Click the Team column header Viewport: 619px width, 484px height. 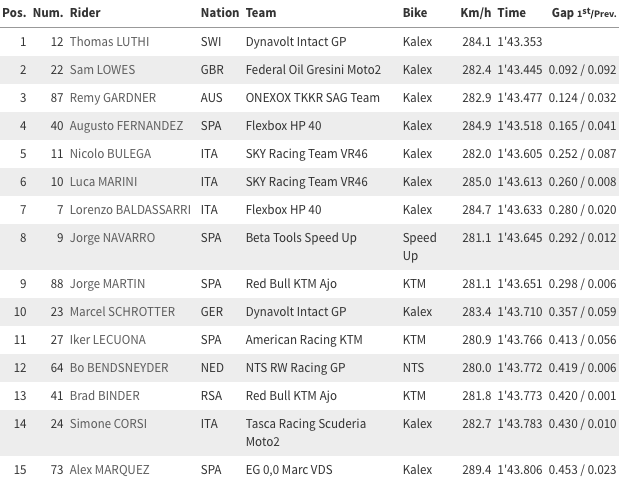[x=261, y=13]
